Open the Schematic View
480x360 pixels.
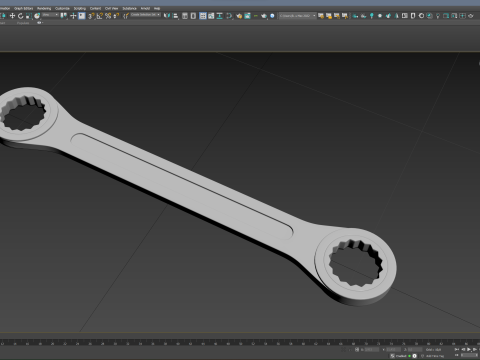click(x=220, y=16)
